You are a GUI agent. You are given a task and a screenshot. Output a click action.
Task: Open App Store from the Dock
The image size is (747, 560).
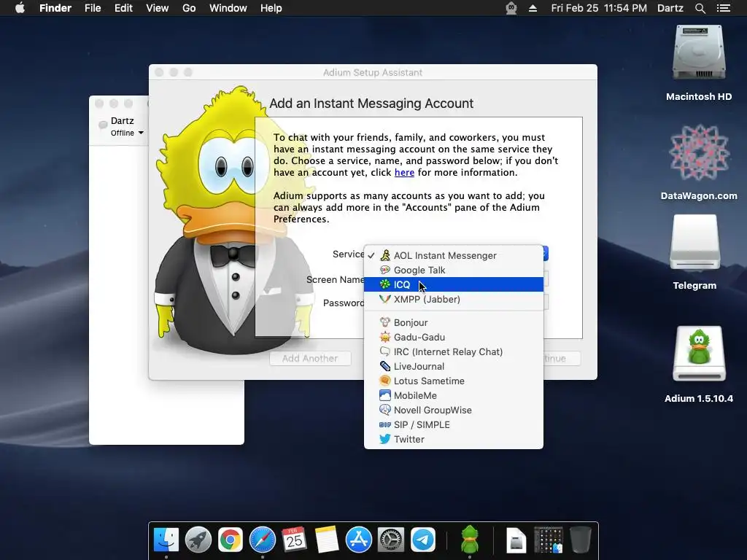(358, 540)
